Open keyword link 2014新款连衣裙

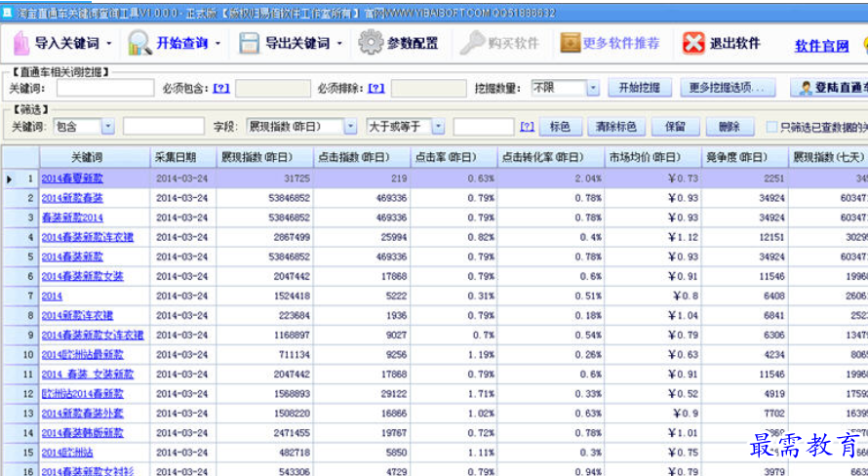77,315
